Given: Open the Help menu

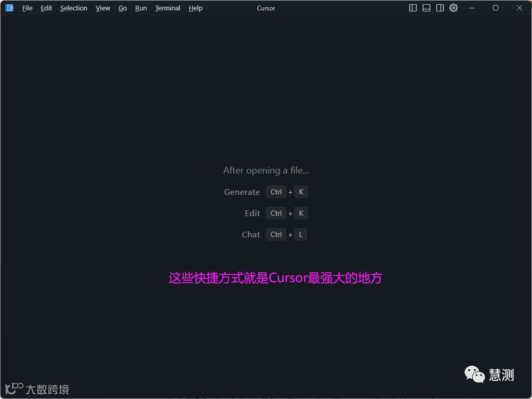Looking at the screenshot, I should pyautogui.click(x=195, y=8).
